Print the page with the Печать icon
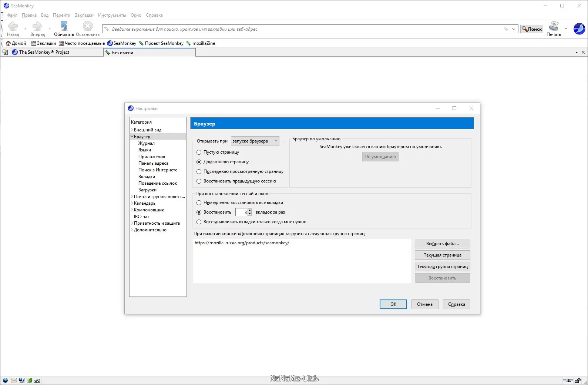The width and height of the screenshot is (588, 385). [x=554, y=26]
